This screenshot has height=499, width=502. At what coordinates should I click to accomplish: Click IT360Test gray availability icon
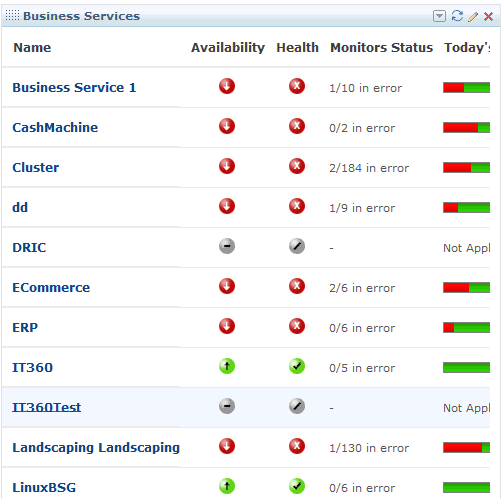click(227, 406)
